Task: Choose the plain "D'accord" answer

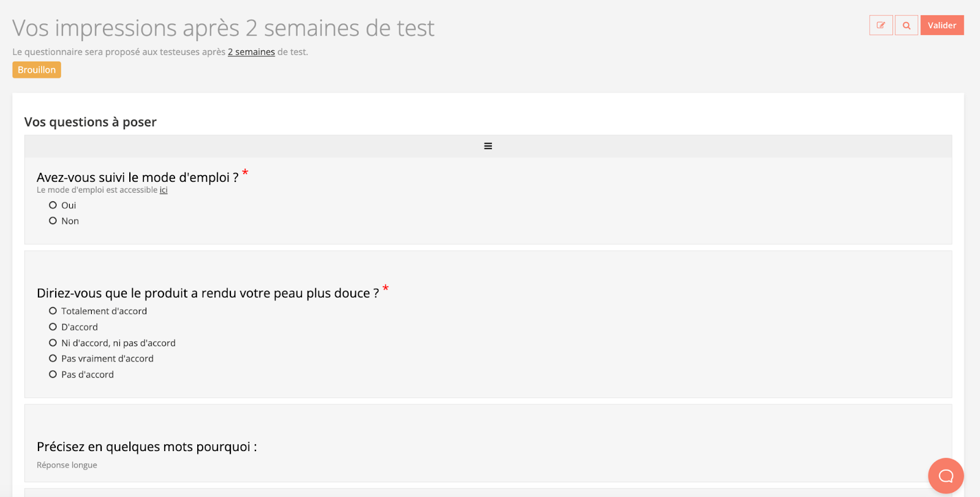Action: (x=53, y=327)
